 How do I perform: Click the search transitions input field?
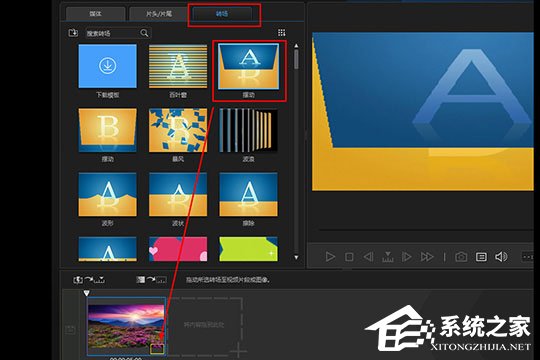tap(112, 33)
